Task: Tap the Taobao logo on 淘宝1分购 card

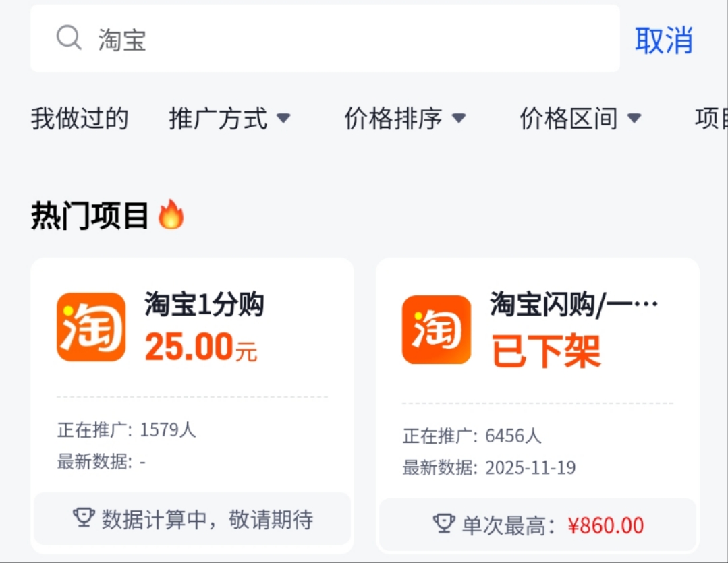Action: (91, 327)
